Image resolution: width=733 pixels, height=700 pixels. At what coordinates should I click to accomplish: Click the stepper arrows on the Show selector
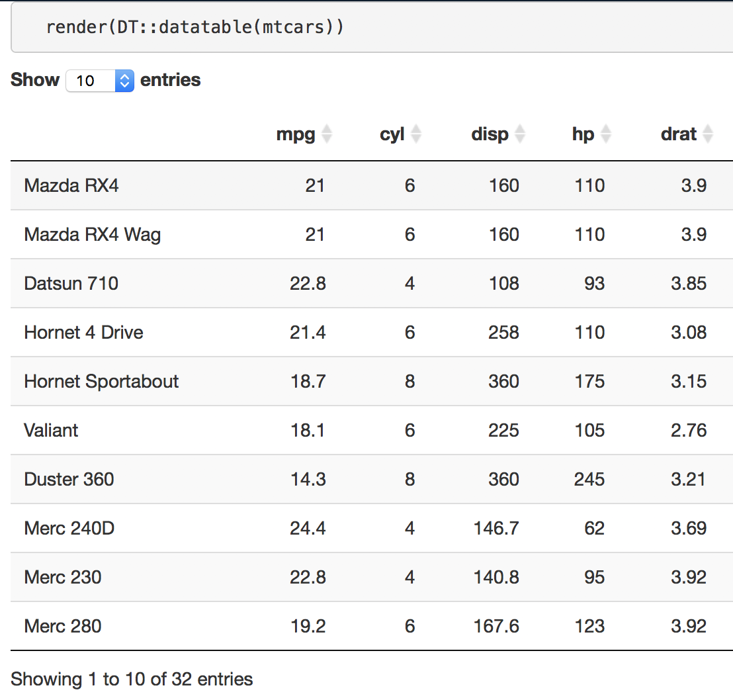pyautogui.click(x=124, y=80)
